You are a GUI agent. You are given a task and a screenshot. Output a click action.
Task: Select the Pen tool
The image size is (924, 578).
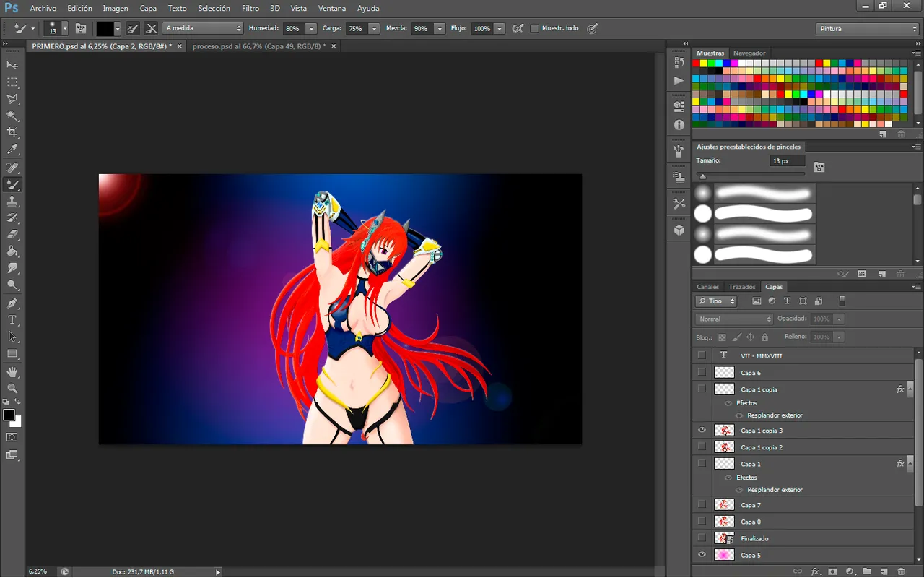[12, 303]
